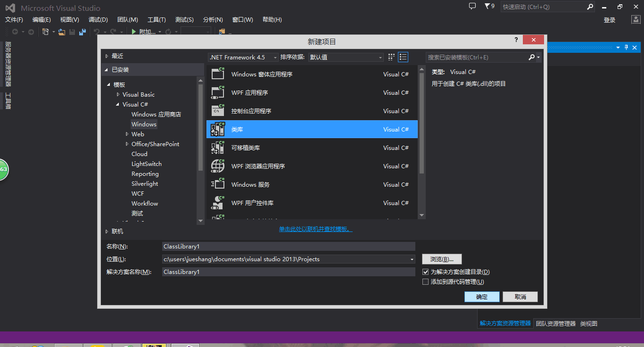The height and width of the screenshot is (347, 644).
Task: Open the 工具(T) menu
Action: click(157, 19)
